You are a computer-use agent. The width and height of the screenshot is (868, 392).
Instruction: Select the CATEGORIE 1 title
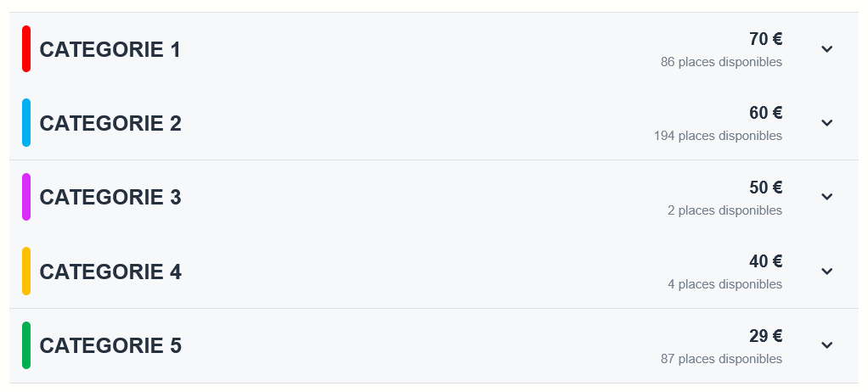tap(110, 50)
